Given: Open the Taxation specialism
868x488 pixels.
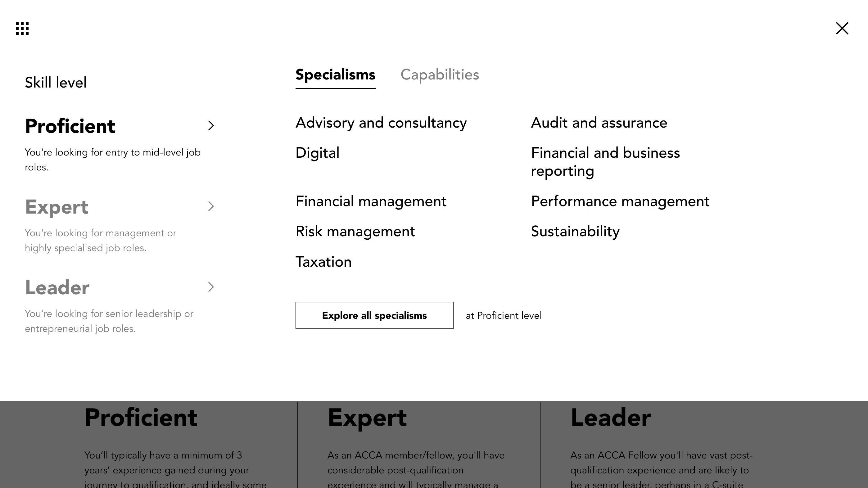Looking at the screenshot, I should click(x=323, y=262).
